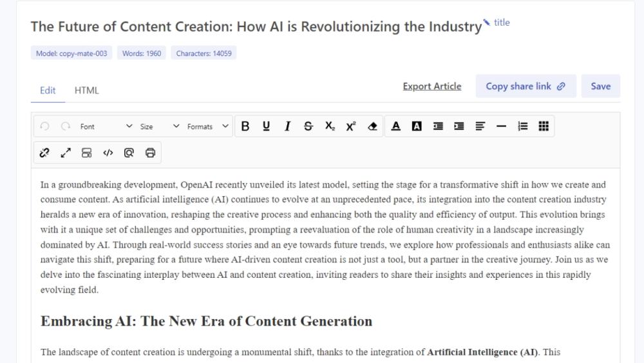Open the code view icon
The image size is (644, 363).
coord(108,153)
